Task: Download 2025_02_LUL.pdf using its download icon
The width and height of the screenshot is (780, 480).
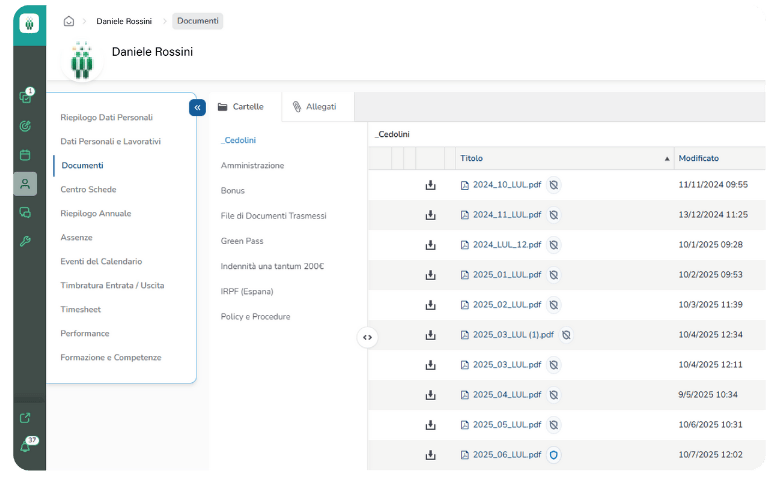Action: (x=430, y=305)
